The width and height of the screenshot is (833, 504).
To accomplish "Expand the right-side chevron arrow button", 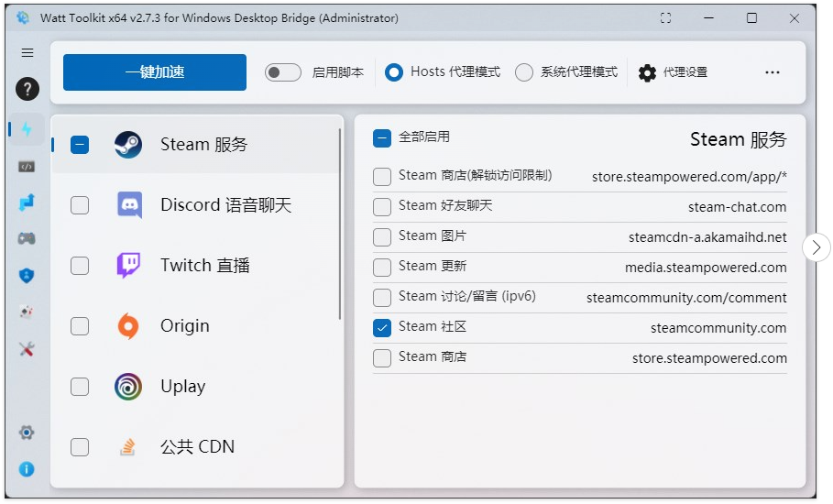I will point(816,247).
